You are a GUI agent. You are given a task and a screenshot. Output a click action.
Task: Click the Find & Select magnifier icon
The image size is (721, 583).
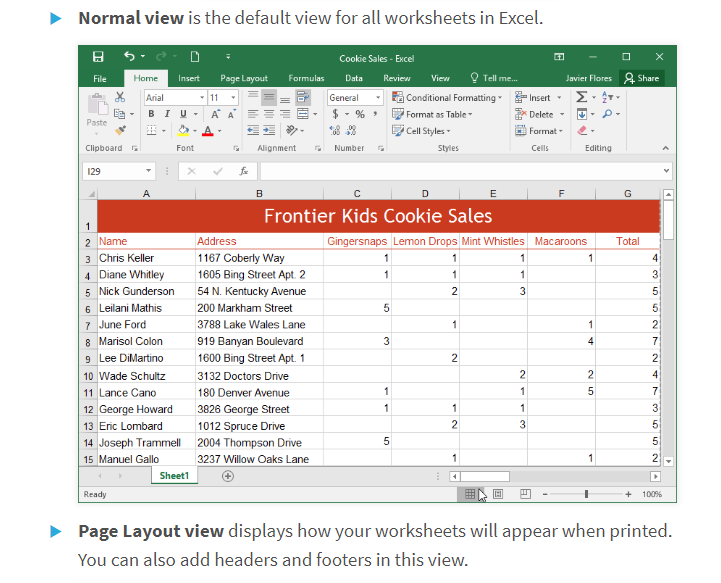point(607,114)
